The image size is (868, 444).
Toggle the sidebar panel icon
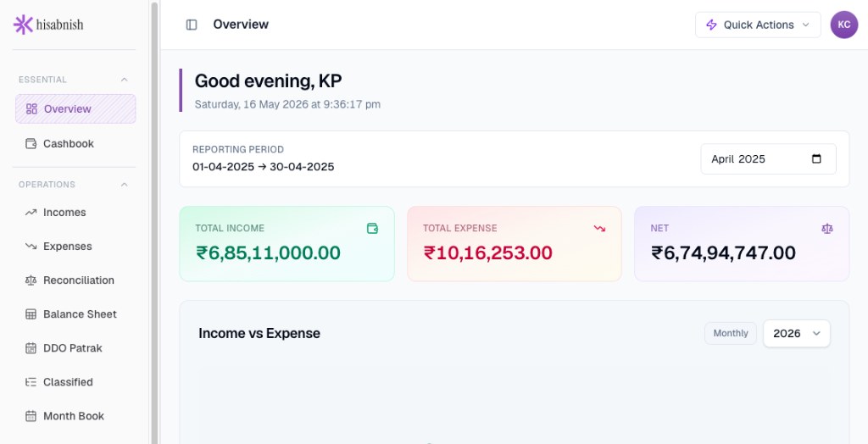click(192, 25)
